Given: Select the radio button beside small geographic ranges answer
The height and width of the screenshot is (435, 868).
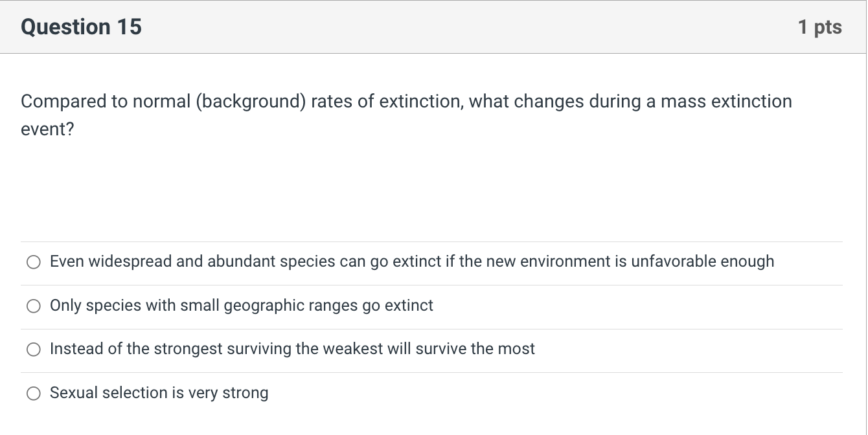Looking at the screenshot, I should 34,306.
